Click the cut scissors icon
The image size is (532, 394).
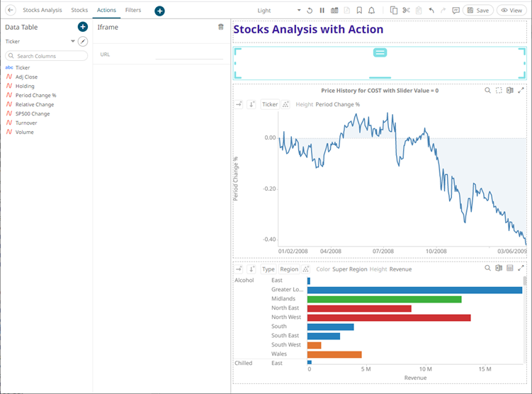tap(406, 11)
